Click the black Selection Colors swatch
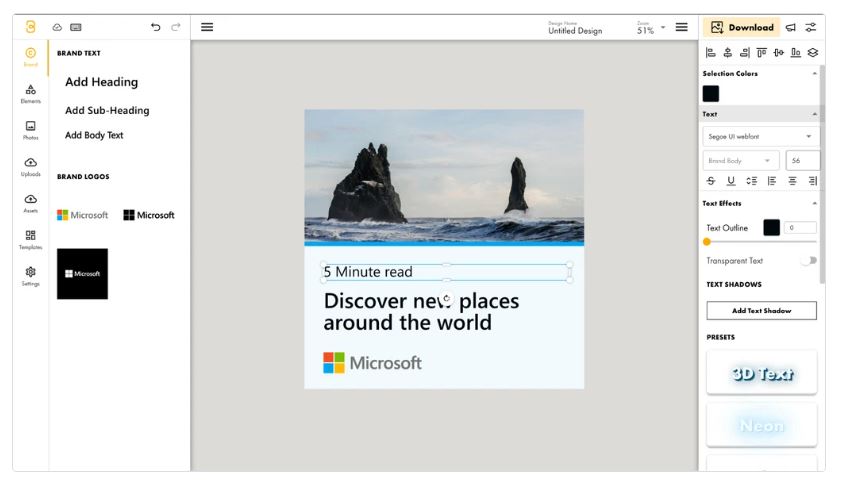This screenshot has width=842, height=487. pos(710,93)
